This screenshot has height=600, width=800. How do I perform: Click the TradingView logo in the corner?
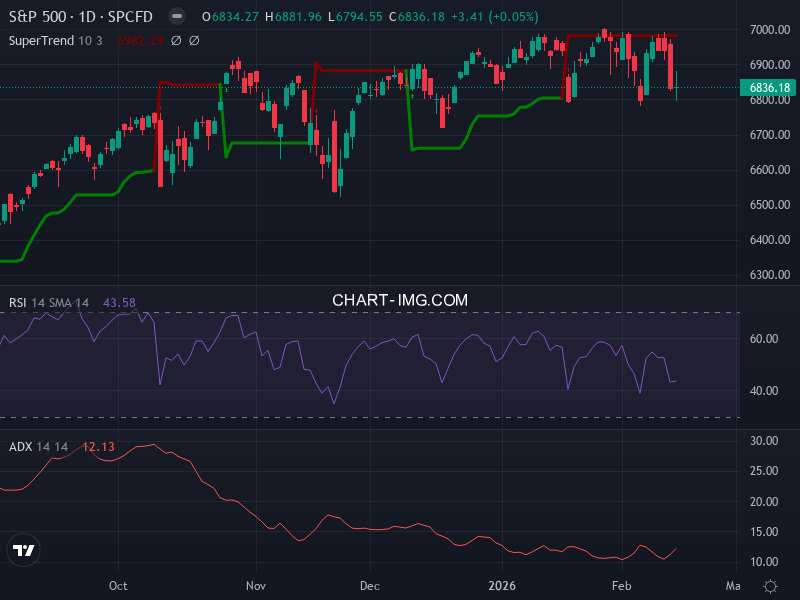(24, 550)
